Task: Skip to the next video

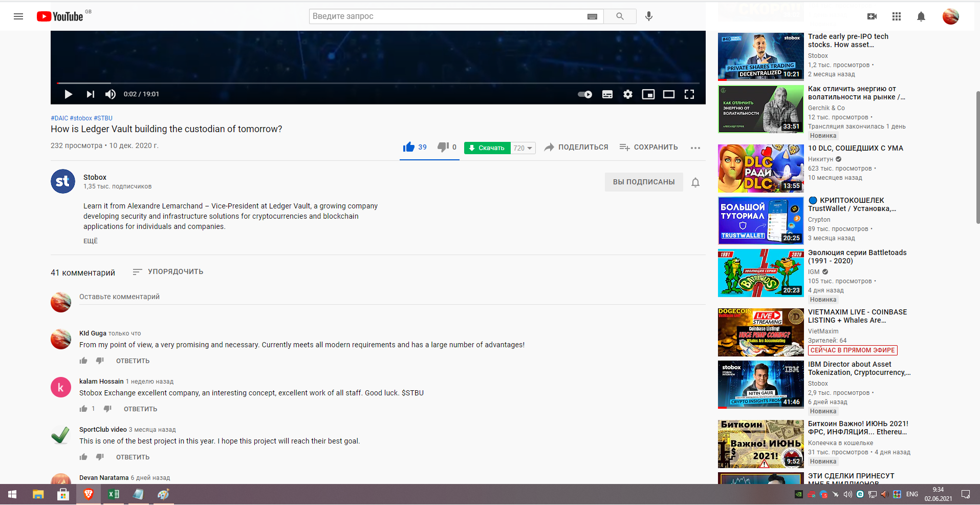Action: point(91,94)
